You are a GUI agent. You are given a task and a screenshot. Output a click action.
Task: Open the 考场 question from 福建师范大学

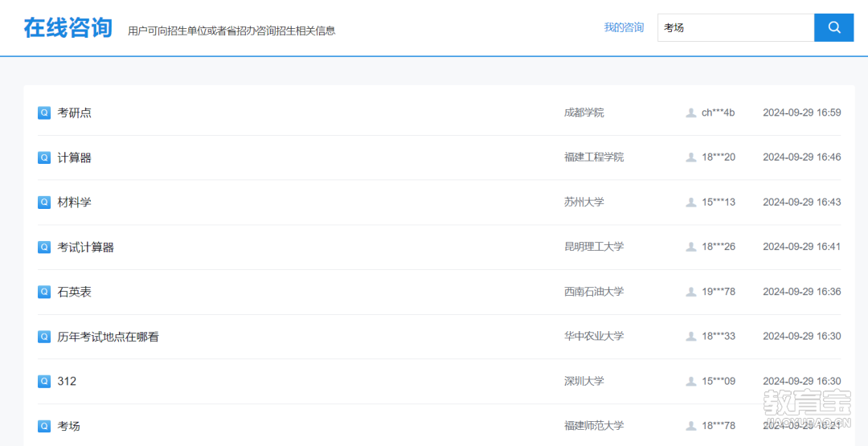coord(68,426)
